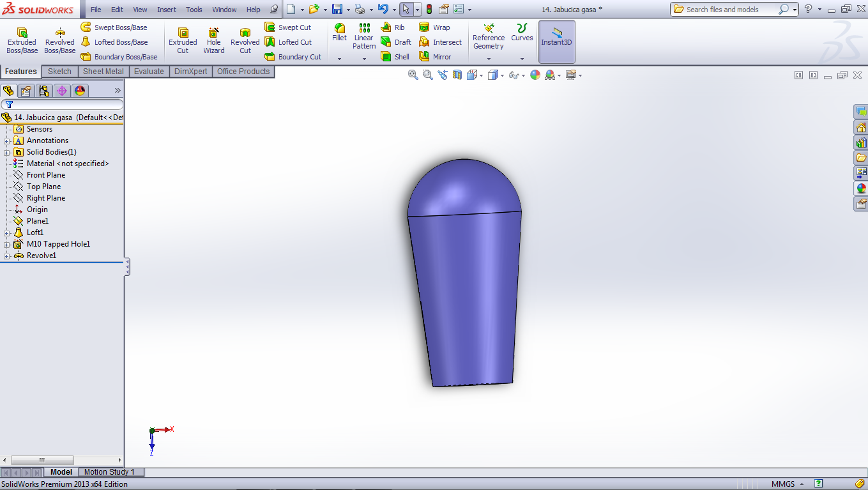Screen dimensions: 868x490
Task: Open Appearances task pane tab
Action: coord(861,188)
